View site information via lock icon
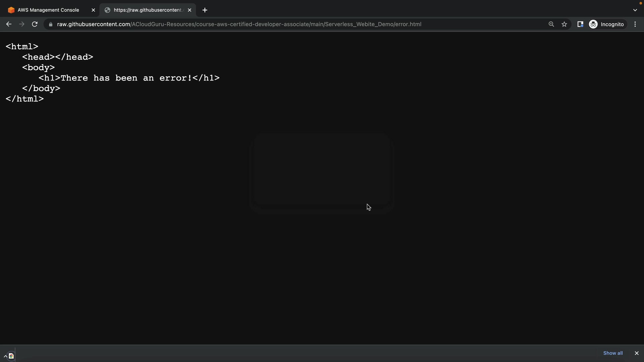 coord(51,24)
